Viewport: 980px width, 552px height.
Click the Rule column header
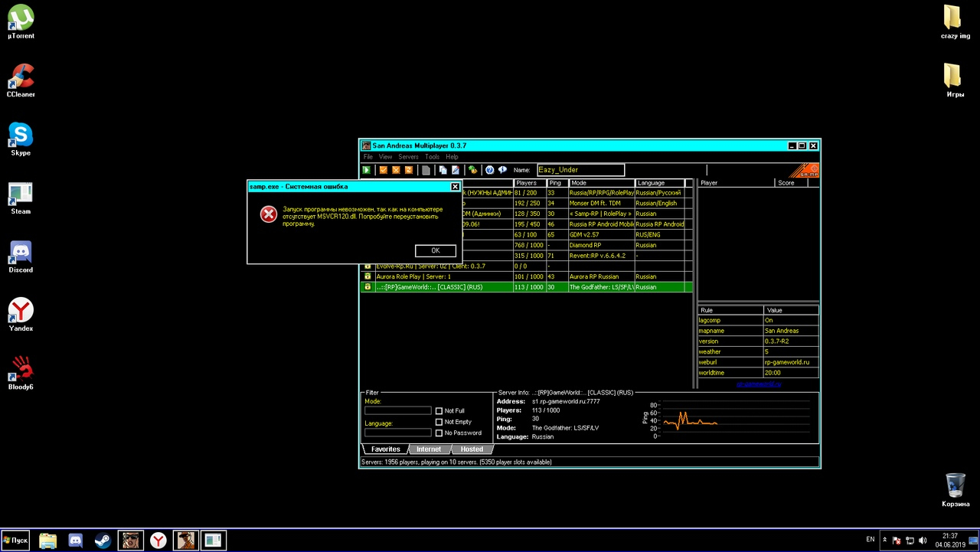(730, 310)
